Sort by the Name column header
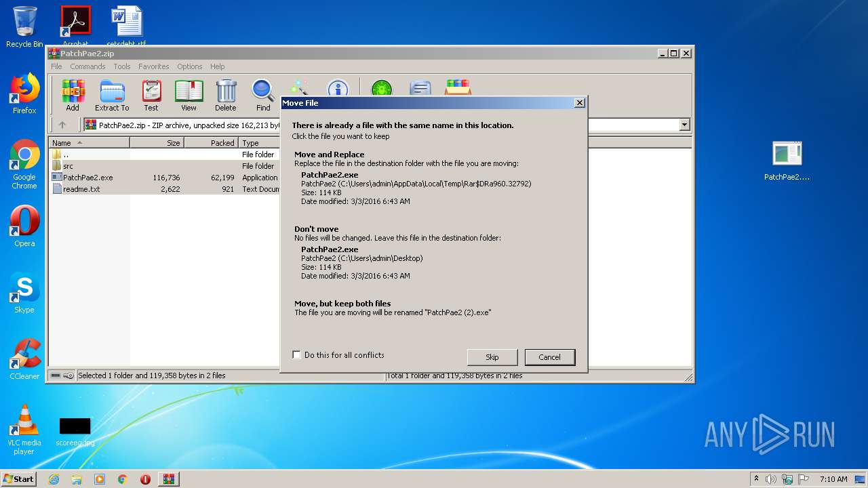This screenshot has width=868, height=488. click(90, 143)
